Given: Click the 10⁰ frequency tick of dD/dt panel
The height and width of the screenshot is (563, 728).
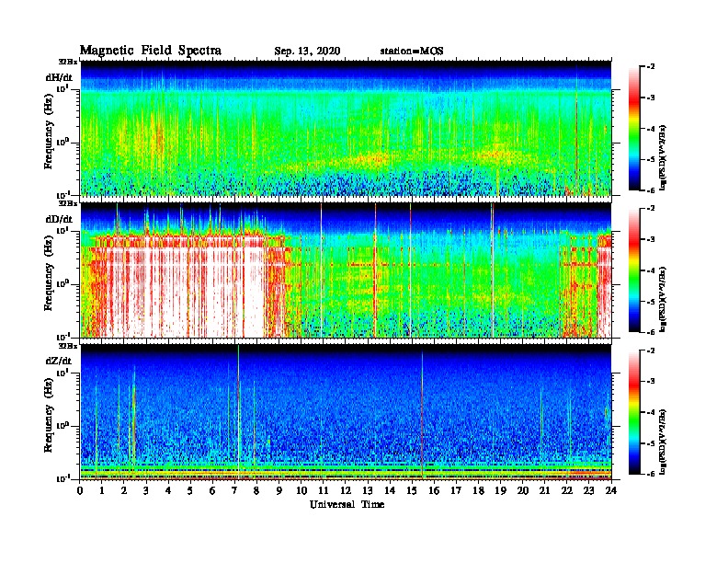Looking at the screenshot, I should tap(63, 283).
